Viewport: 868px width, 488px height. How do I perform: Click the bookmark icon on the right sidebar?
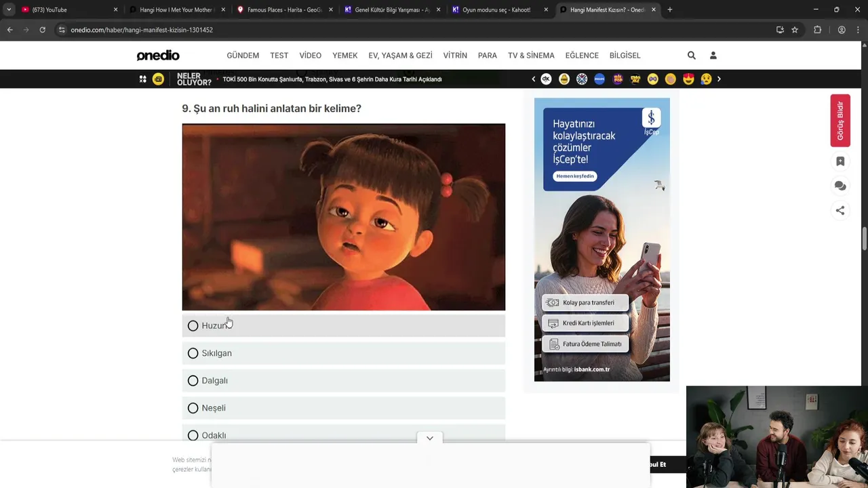click(x=840, y=161)
